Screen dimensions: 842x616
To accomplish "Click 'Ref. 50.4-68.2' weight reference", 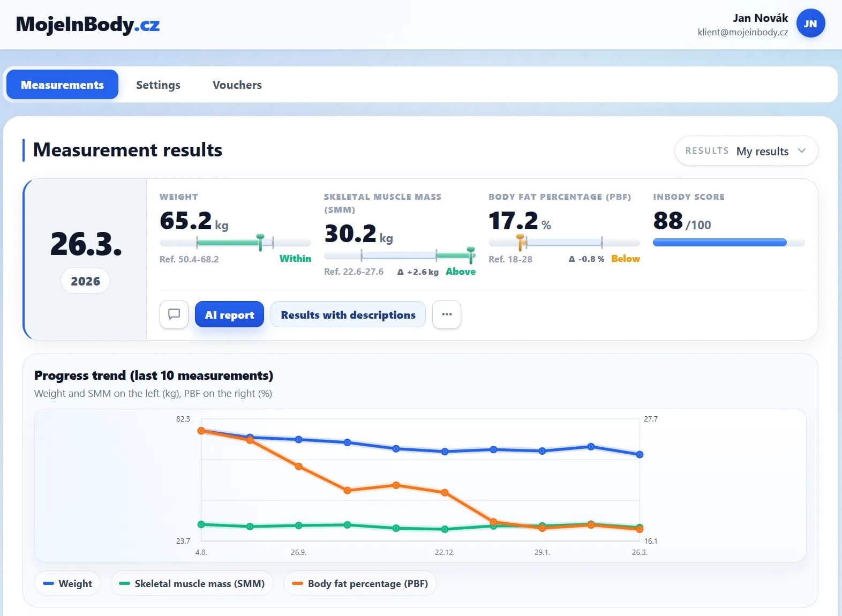I will [x=189, y=259].
